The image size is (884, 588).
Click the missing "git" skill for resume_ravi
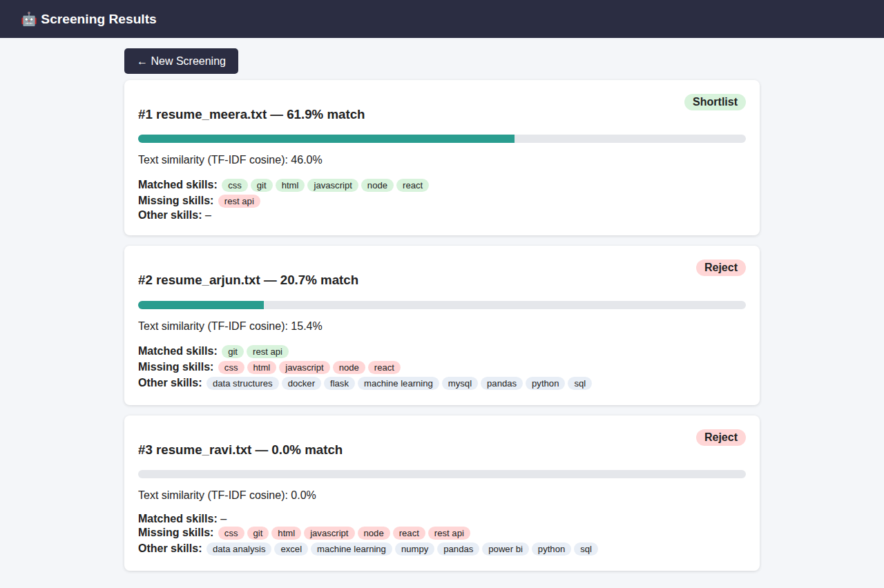258,533
